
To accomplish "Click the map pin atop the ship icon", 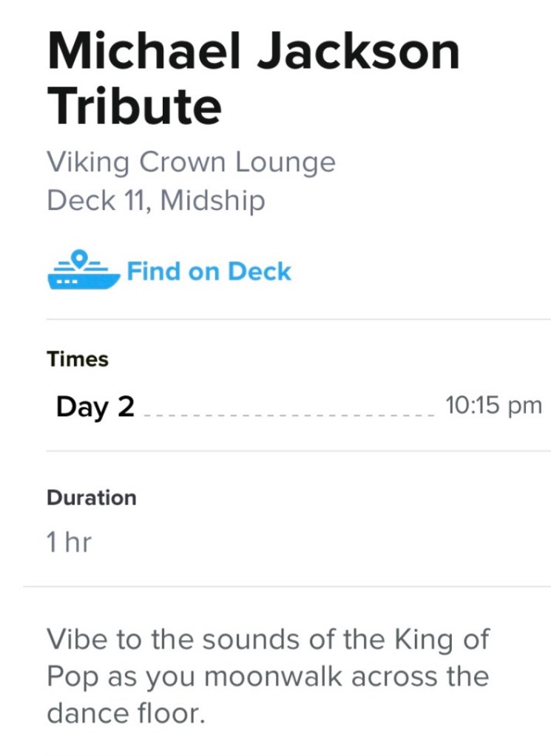I will [x=82, y=259].
